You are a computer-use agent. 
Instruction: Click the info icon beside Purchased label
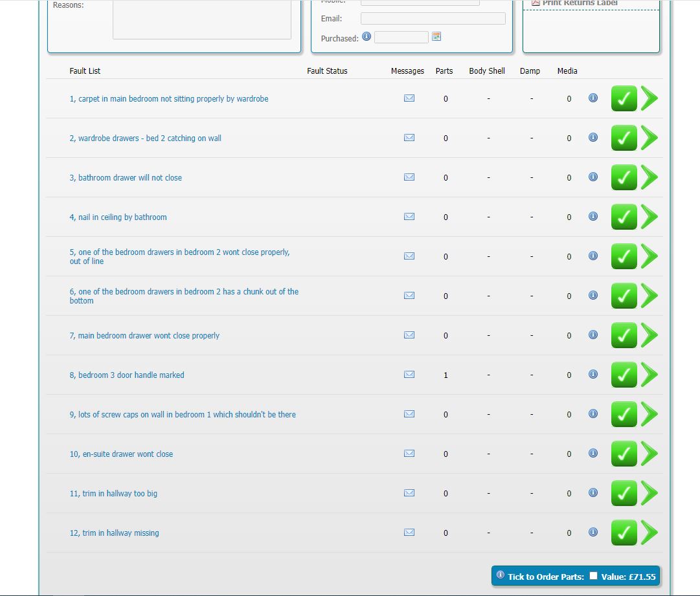coord(367,37)
